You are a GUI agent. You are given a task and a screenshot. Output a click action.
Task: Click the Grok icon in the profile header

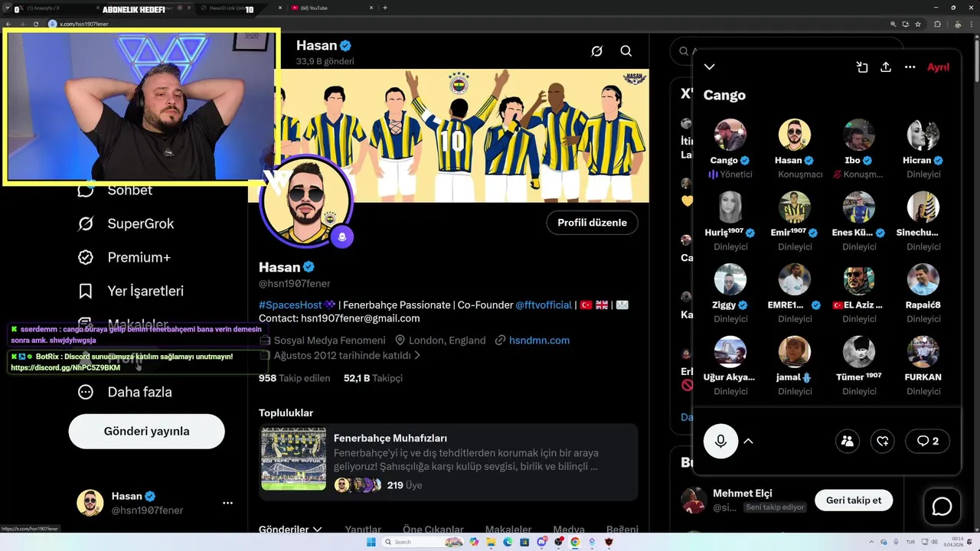(x=597, y=51)
